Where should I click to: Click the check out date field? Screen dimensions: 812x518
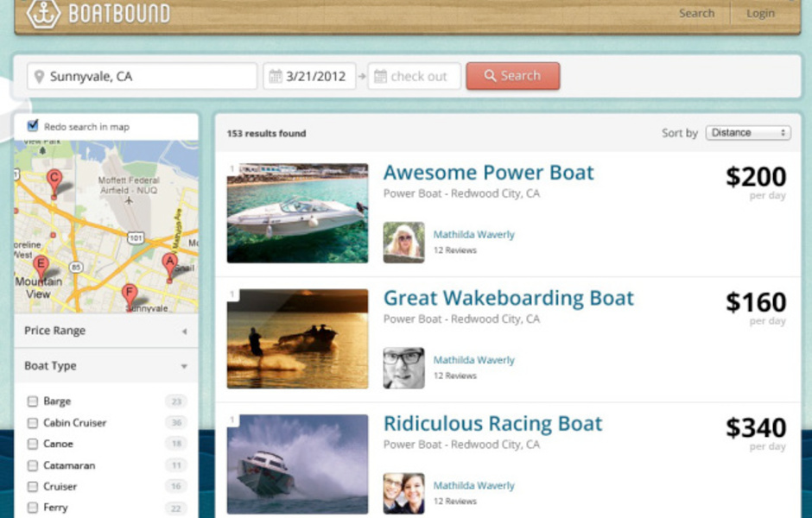click(414, 77)
